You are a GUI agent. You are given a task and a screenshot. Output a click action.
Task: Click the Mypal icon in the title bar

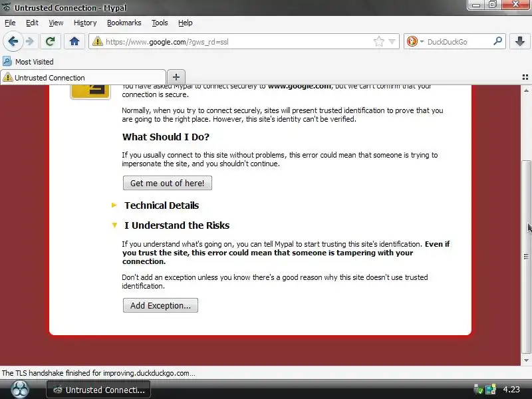pyautogui.click(x=6, y=7)
